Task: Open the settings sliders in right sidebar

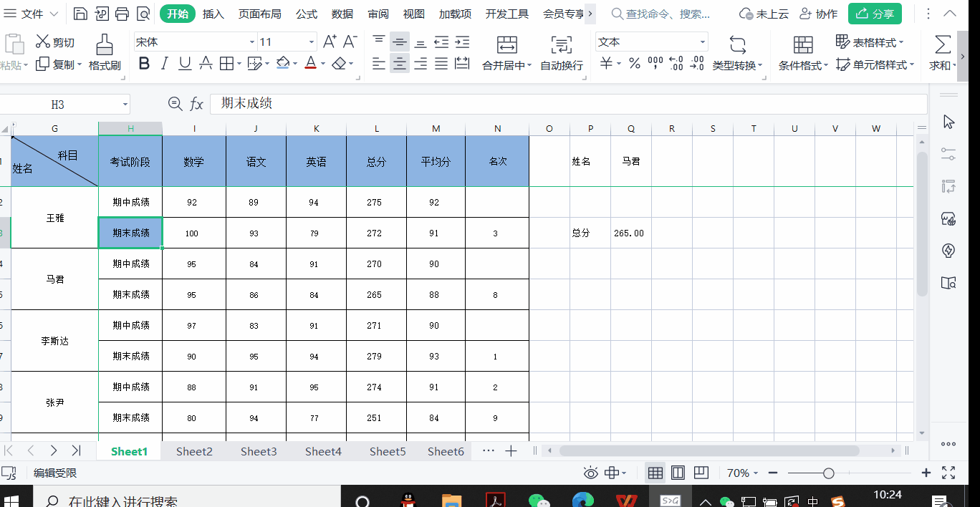Action: point(948,154)
